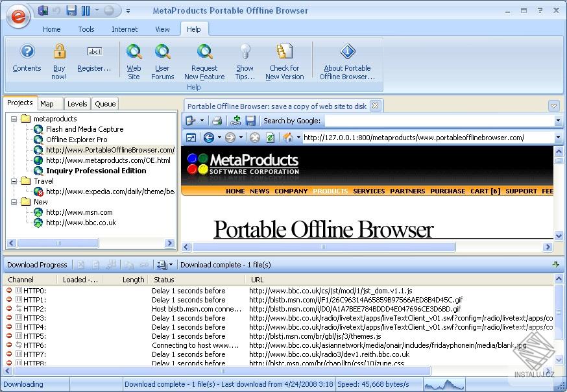
Task: Show Tips for the program
Action: point(245,58)
